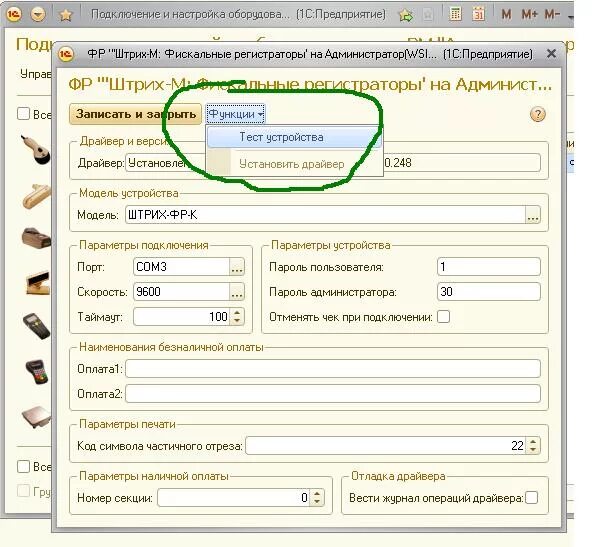Click the Оплата2 input field
592x547 pixels.
333,394
